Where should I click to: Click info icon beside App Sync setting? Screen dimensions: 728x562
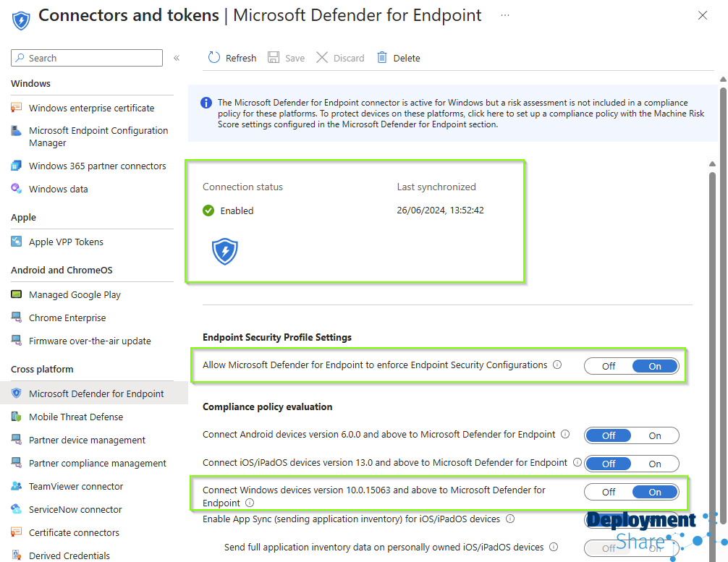[x=510, y=519]
